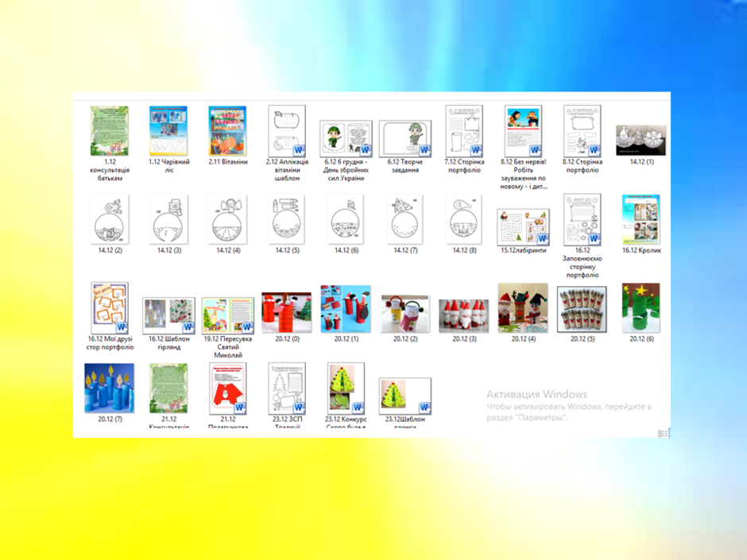Open the red chimney craft photo '20.12 (0)'
This screenshot has width=747, height=560.
pyautogui.click(x=287, y=312)
